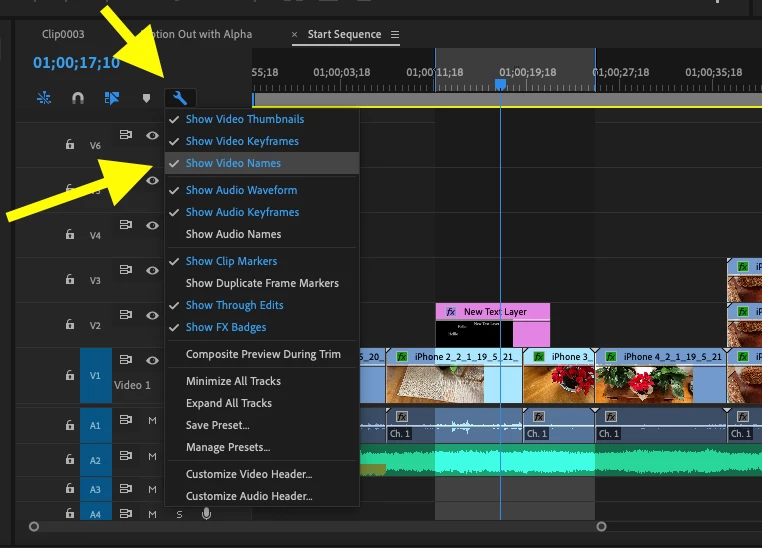
Task: Select Minimize All Tracks
Action: coord(262,381)
